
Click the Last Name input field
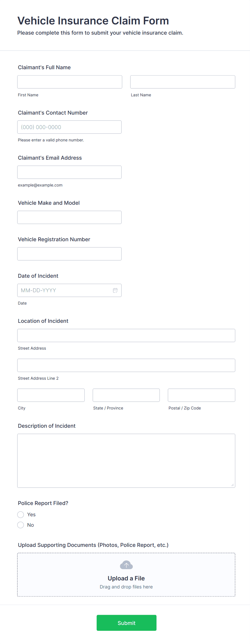pyautogui.click(x=182, y=82)
